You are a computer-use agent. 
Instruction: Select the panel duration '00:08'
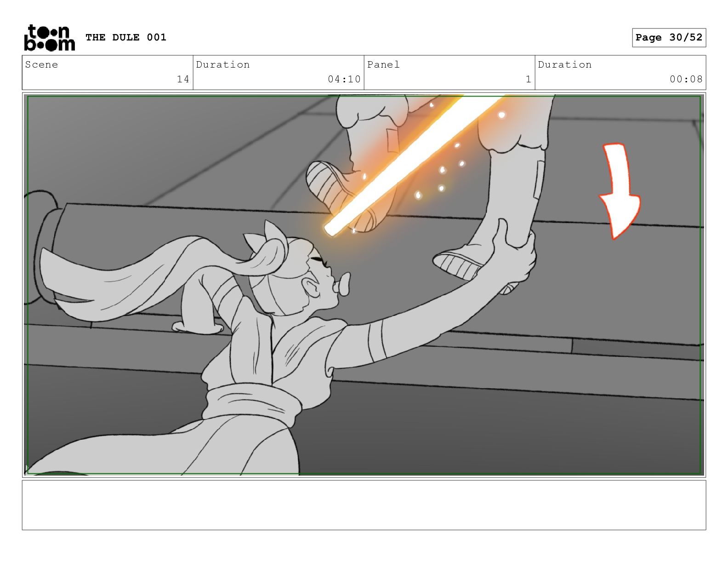(686, 79)
